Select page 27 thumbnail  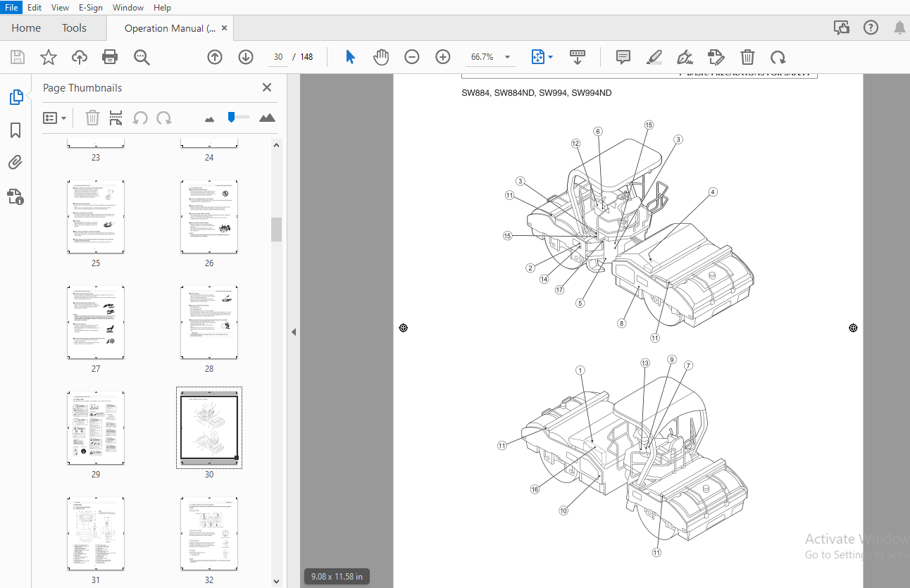96,323
